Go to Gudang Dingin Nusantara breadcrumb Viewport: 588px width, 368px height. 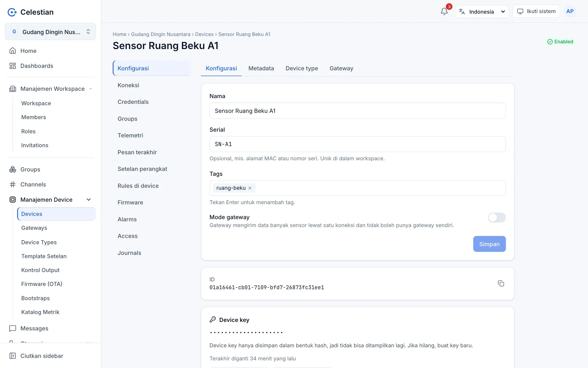[x=161, y=34]
